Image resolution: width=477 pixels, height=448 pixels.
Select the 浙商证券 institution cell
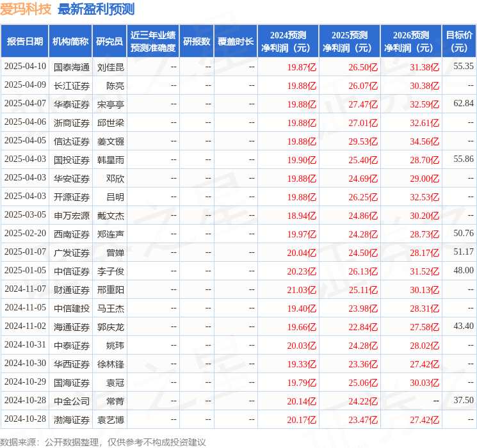(72, 123)
